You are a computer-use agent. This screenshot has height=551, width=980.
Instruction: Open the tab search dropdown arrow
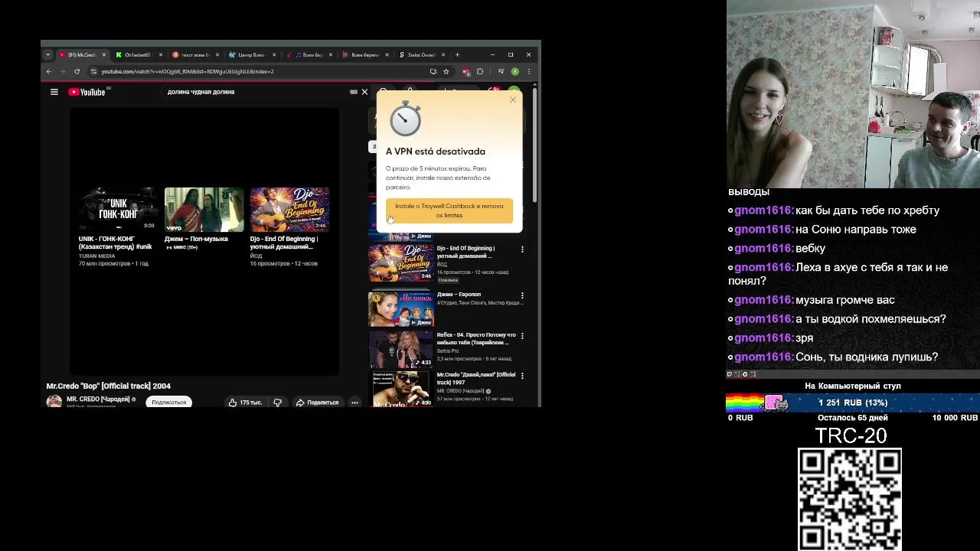pyautogui.click(x=47, y=54)
